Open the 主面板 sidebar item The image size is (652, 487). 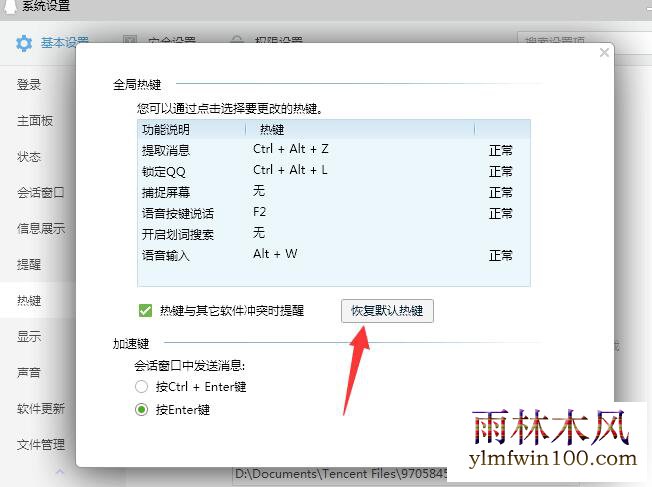[x=35, y=121]
